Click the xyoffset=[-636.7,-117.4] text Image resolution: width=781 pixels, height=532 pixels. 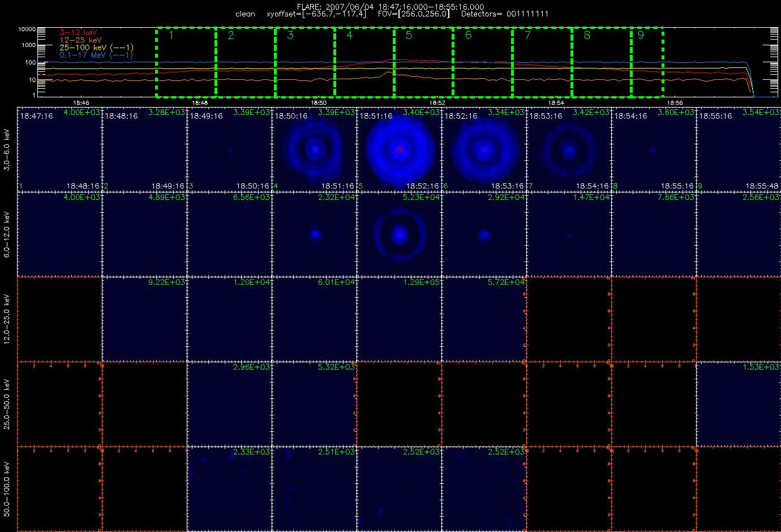pos(316,14)
